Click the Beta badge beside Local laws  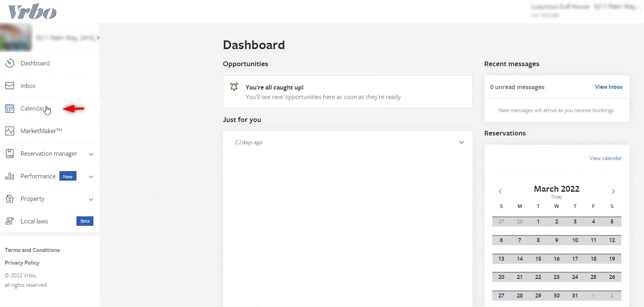tap(85, 221)
